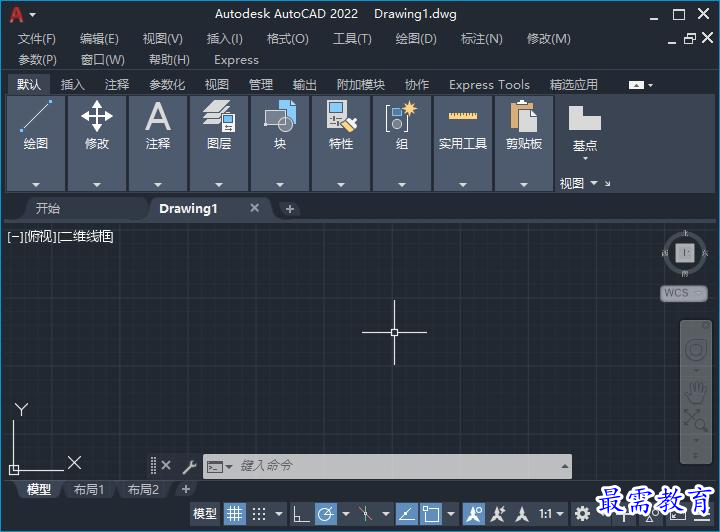Click the steering wheel in navigation bar

pyautogui.click(x=696, y=350)
